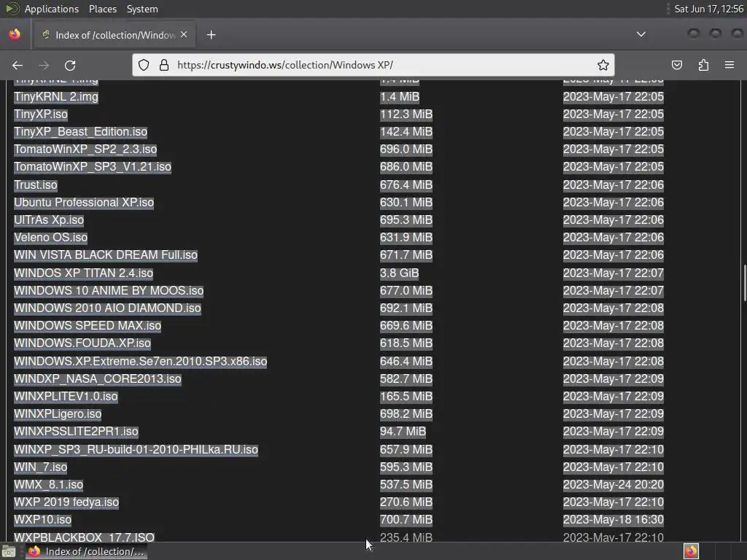Open WXP10.iso link
The width and height of the screenshot is (747, 560).
(x=42, y=521)
